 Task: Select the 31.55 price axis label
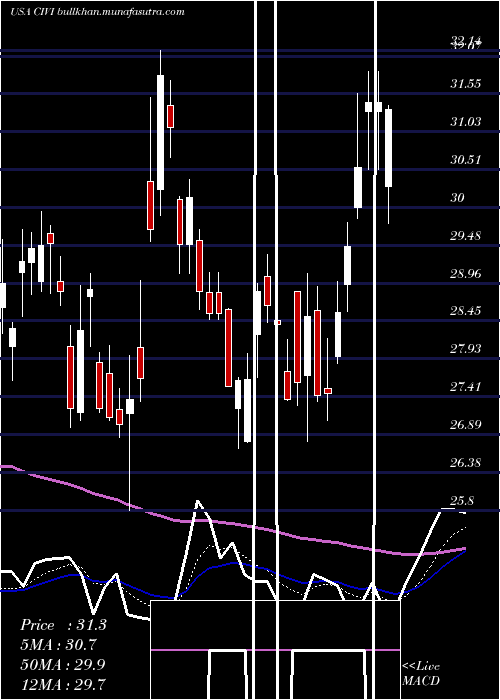click(466, 83)
